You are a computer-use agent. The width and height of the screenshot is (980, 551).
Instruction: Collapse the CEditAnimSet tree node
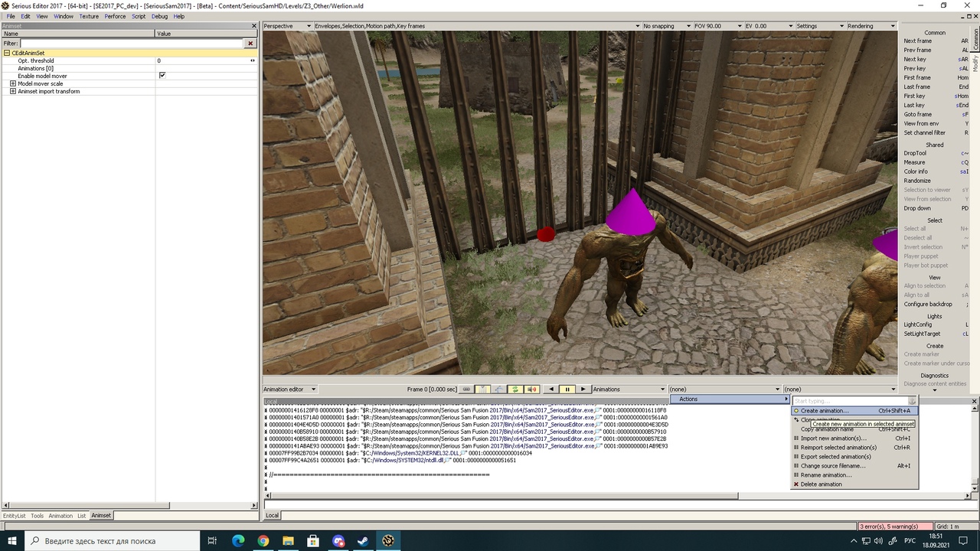pos(7,53)
